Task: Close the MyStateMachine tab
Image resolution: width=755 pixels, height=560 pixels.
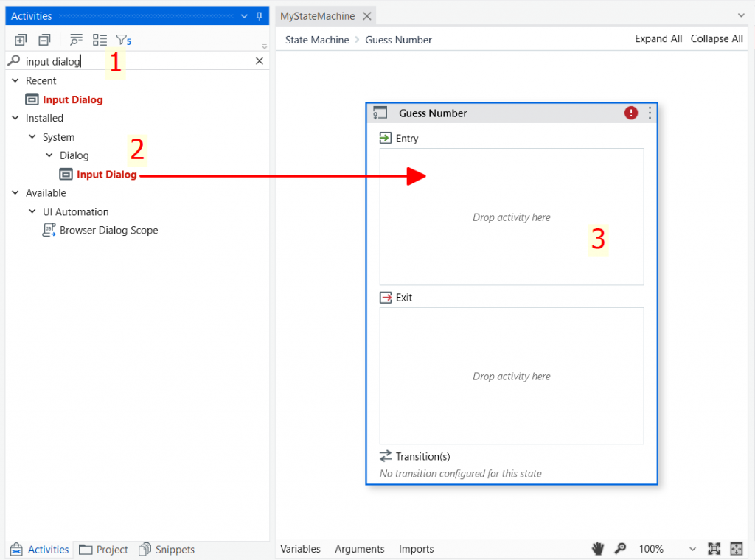Action: (367, 16)
